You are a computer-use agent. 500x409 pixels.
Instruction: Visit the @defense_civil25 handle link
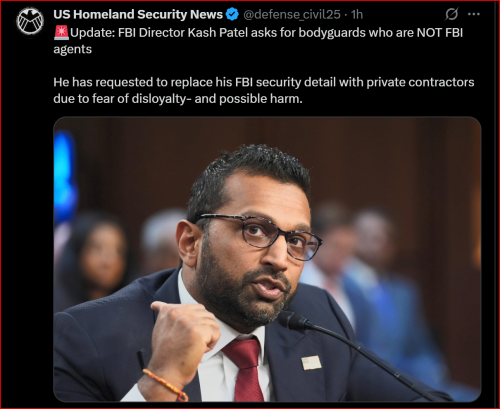click(x=292, y=15)
